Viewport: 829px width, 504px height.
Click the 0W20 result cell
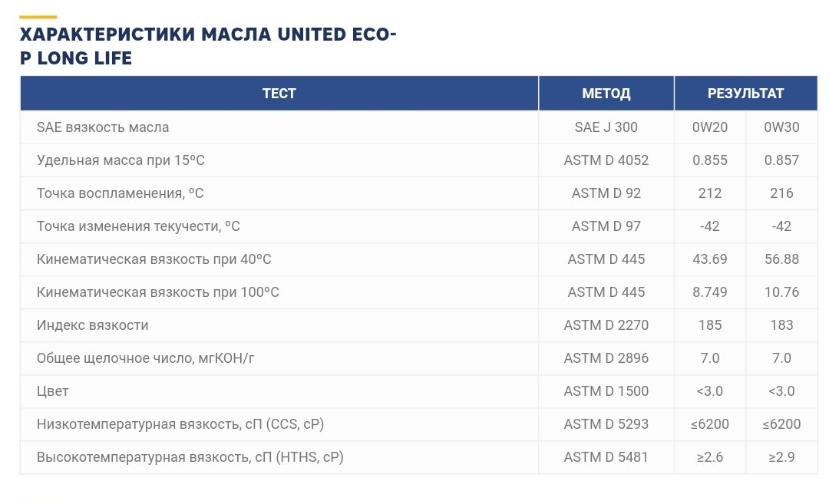click(709, 127)
